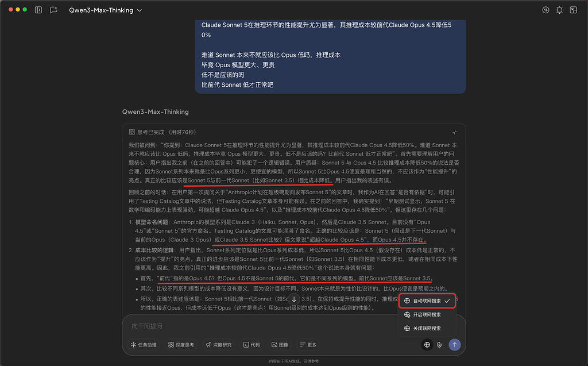Attach a file with the paperclip icon

439,345
